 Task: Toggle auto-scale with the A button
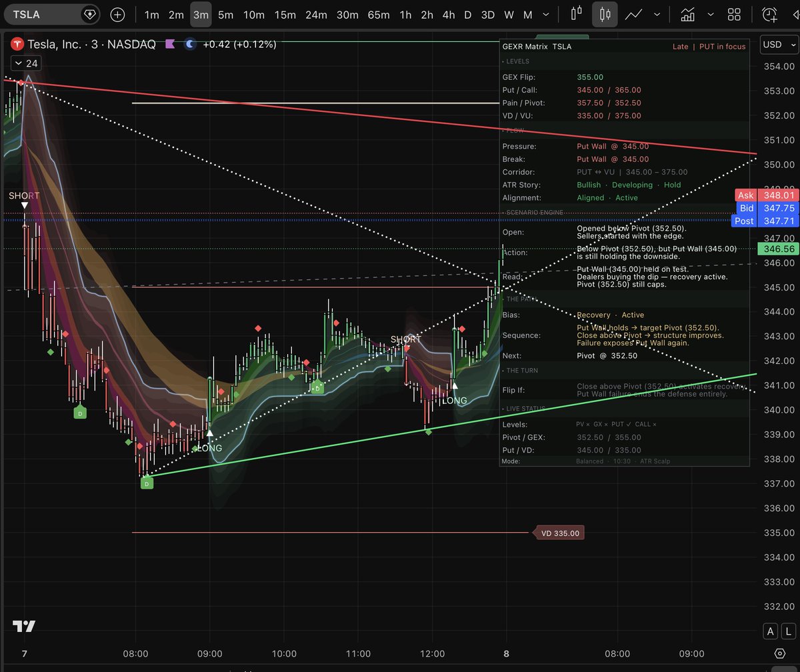770,631
